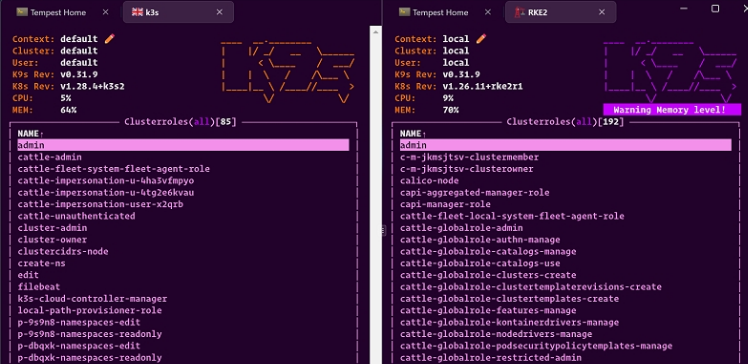
Task: Click the pane splitter handle between terminals
Action: pyautogui.click(x=383, y=231)
